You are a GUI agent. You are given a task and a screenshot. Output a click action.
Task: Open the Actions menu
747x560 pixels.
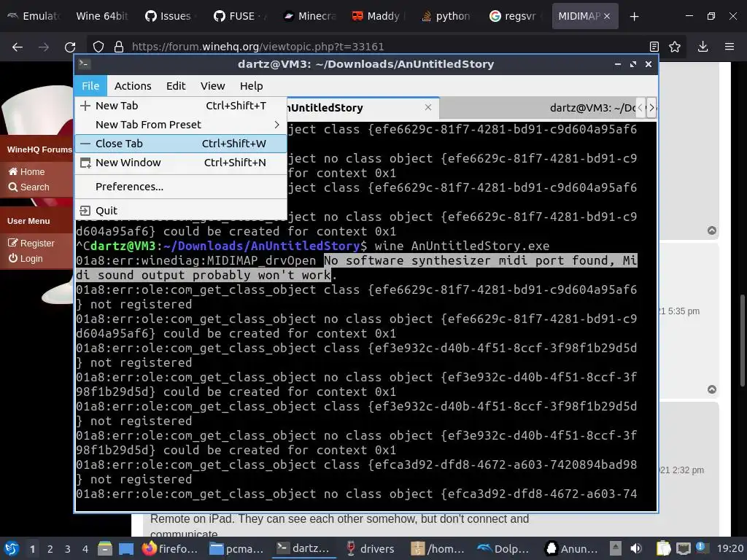pyautogui.click(x=133, y=86)
